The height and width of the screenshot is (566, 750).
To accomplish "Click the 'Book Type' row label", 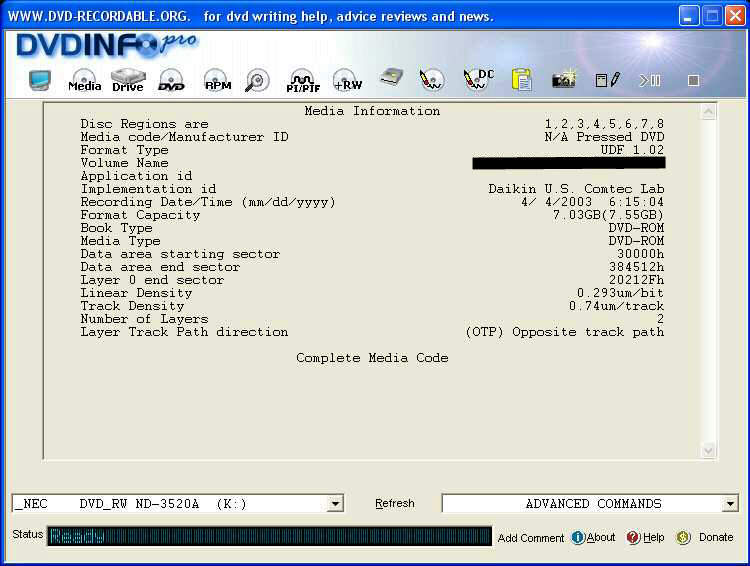I will (x=116, y=228).
